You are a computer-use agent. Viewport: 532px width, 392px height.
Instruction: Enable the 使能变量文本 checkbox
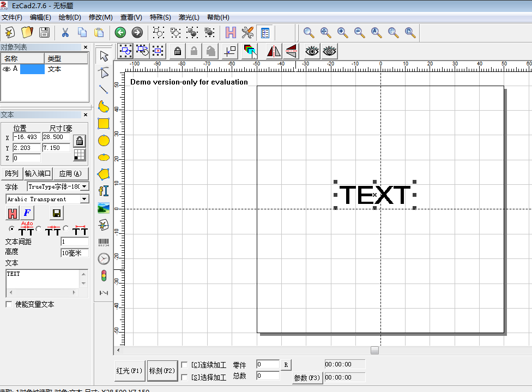(x=9, y=304)
